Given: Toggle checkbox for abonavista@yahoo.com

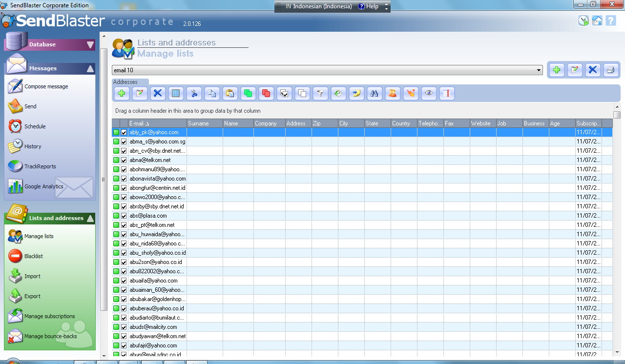Looking at the screenshot, I should pyautogui.click(x=124, y=179).
